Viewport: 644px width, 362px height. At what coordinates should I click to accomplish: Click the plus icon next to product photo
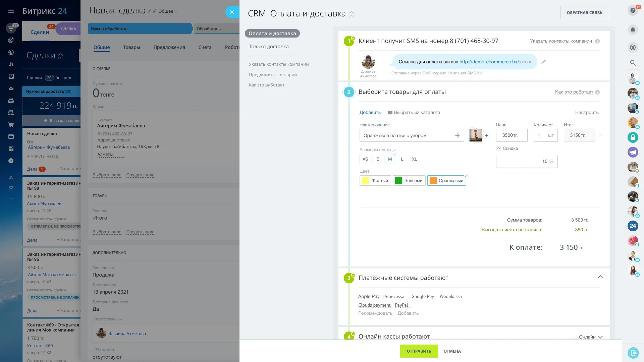click(x=487, y=135)
